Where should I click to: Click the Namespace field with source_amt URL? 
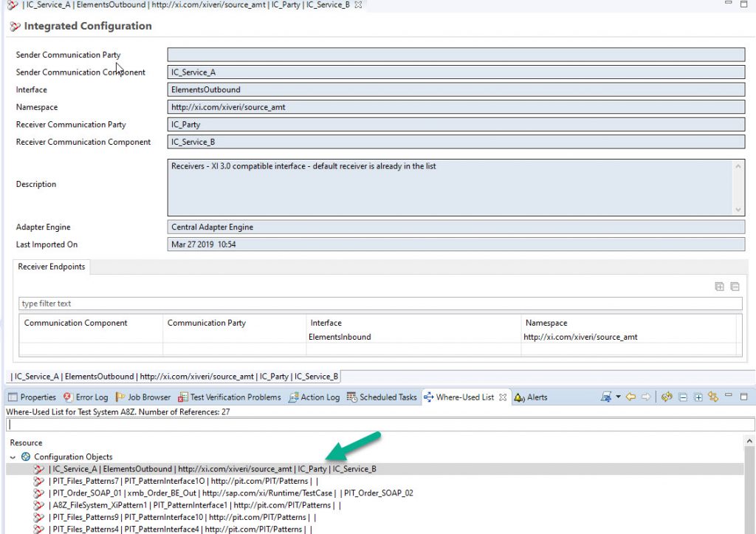[x=456, y=106]
